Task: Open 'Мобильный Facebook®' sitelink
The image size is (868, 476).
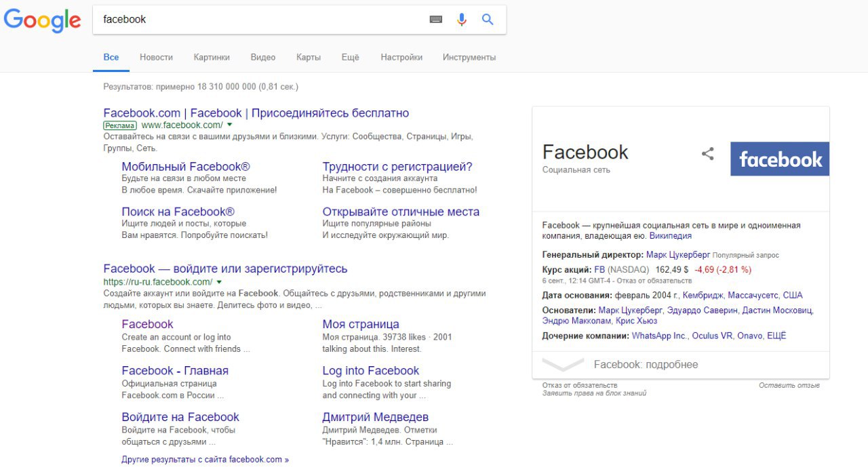Action: coord(186,167)
